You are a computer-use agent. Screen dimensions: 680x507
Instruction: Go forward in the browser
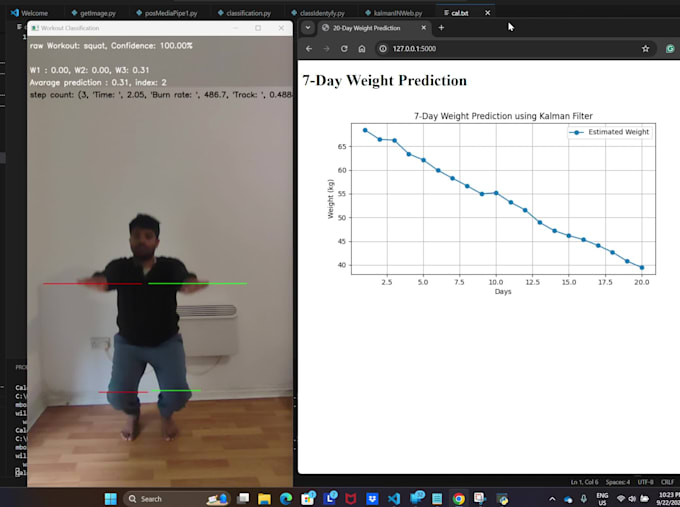pyautogui.click(x=327, y=49)
